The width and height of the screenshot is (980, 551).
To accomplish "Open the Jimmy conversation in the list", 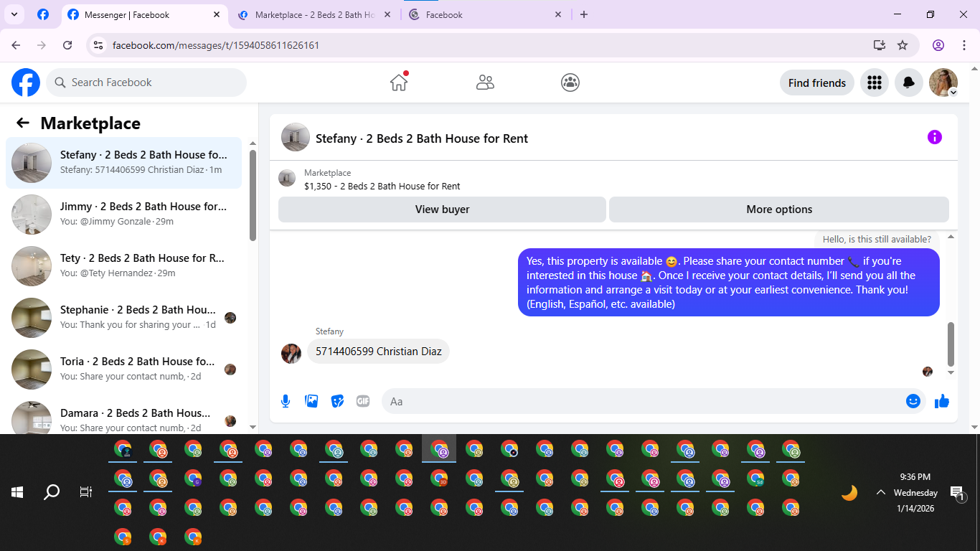I will tap(123, 215).
